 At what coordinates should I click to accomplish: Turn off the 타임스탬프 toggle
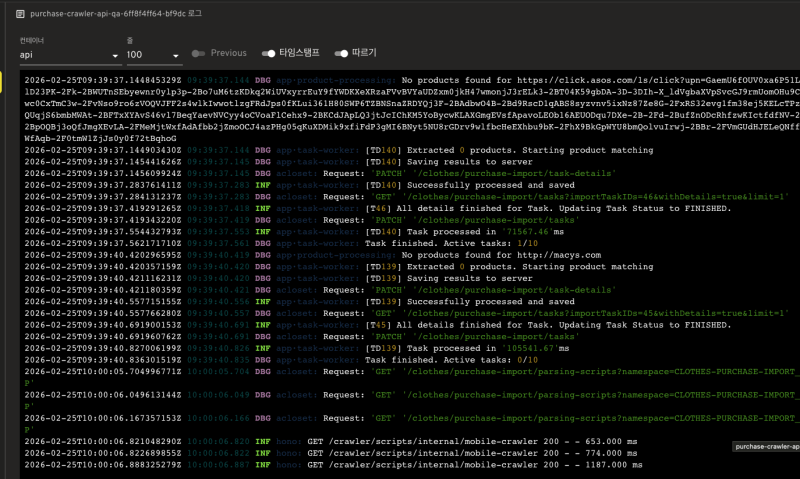[268, 53]
